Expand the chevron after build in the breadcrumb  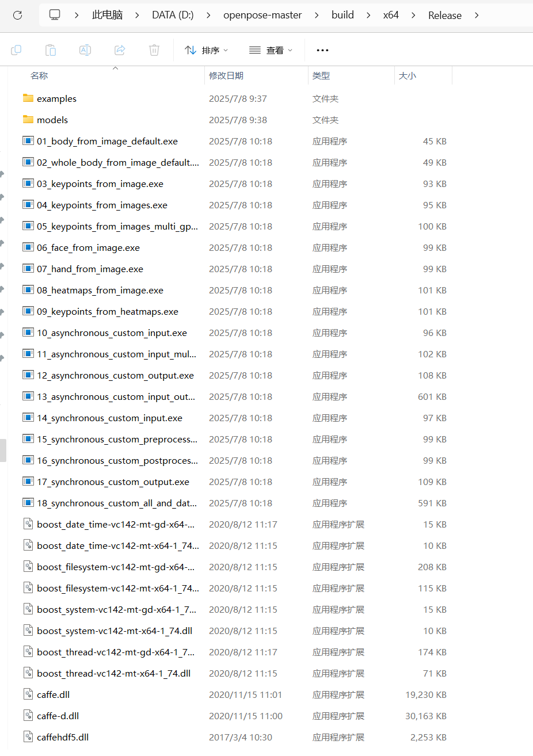pos(368,14)
